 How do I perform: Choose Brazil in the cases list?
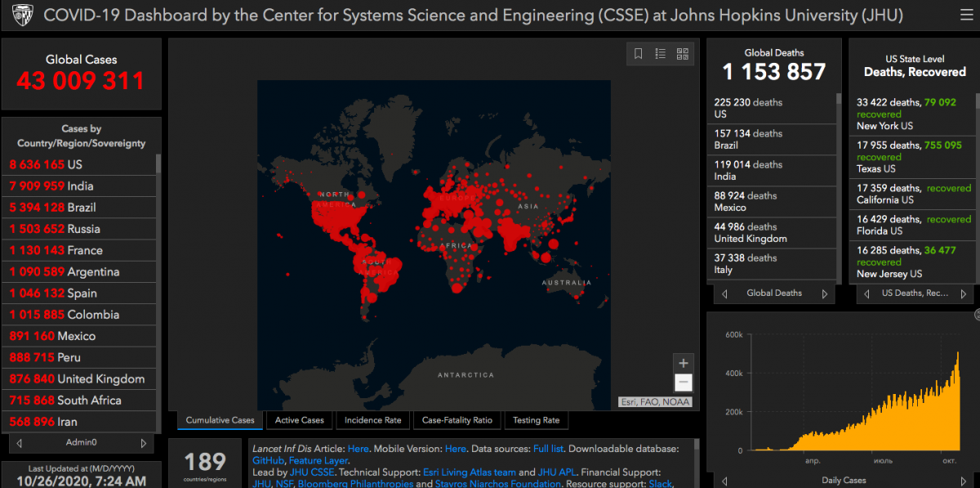pos(79,208)
